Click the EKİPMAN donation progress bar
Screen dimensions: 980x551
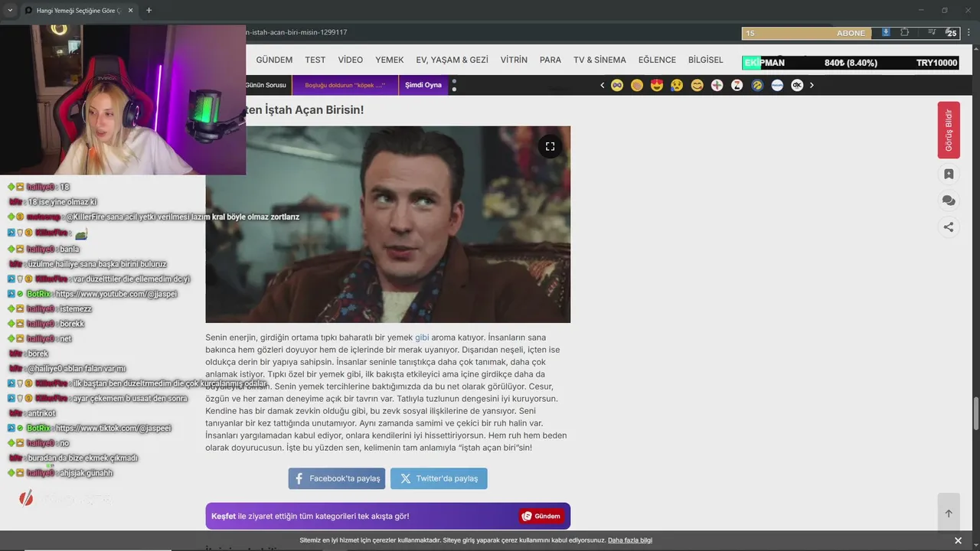(850, 63)
